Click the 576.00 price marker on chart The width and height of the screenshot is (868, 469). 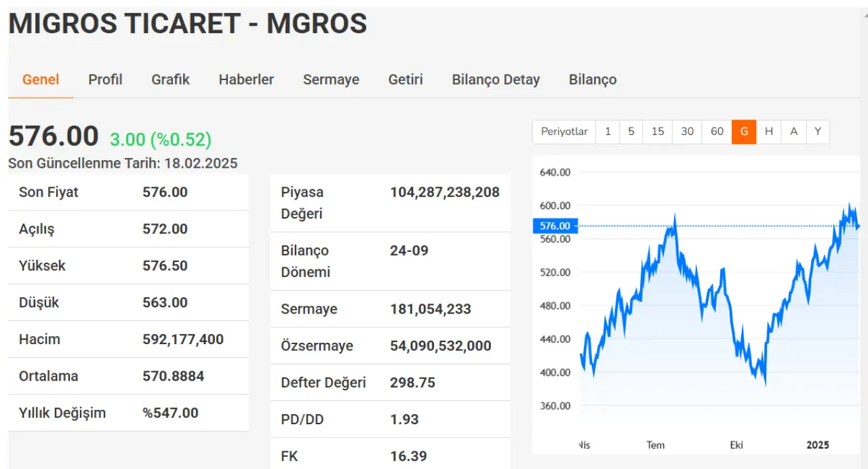coord(556,225)
